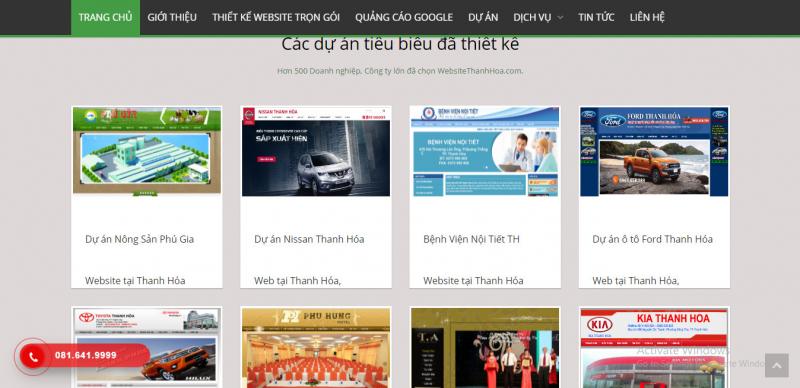Open the Trang Chủ menu item
The width and height of the screenshot is (800, 388).
click(x=105, y=17)
